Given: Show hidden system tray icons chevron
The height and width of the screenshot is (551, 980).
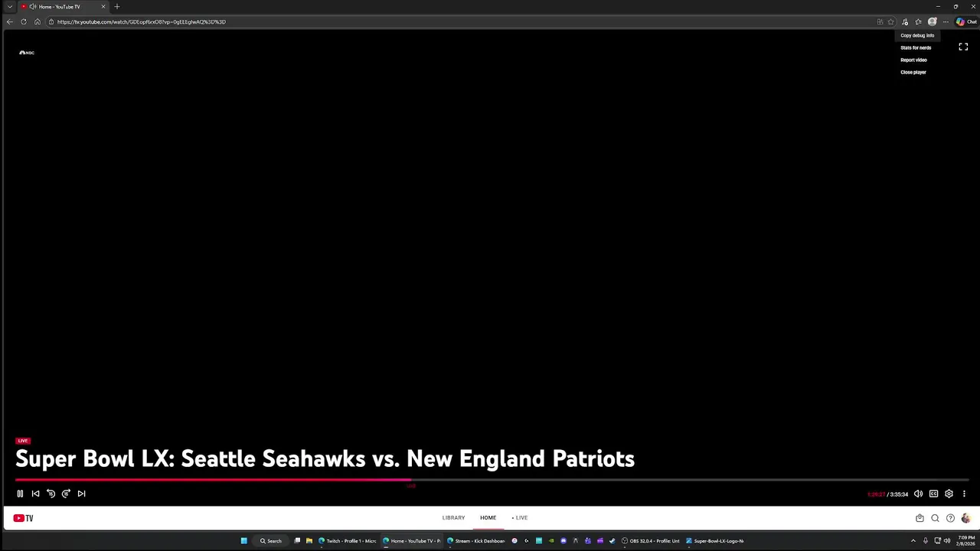Looking at the screenshot, I should tap(913, 541).
